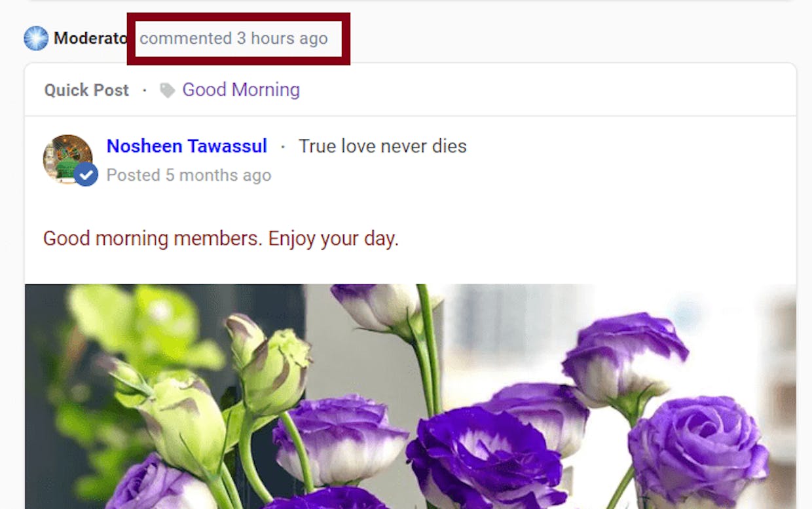Click the large dark purple bloom in photo
Image resolution: width=812 pixels, height=509 pixels.
486,459
